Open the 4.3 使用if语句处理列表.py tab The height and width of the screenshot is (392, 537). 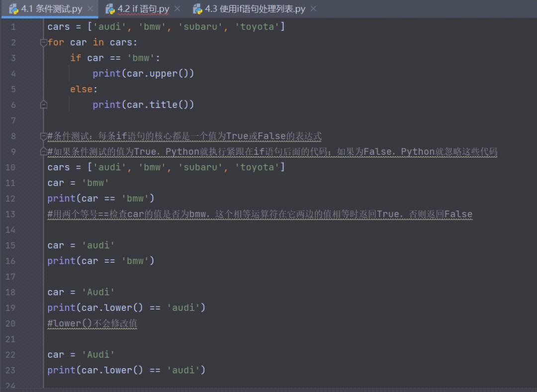[255, 9]
